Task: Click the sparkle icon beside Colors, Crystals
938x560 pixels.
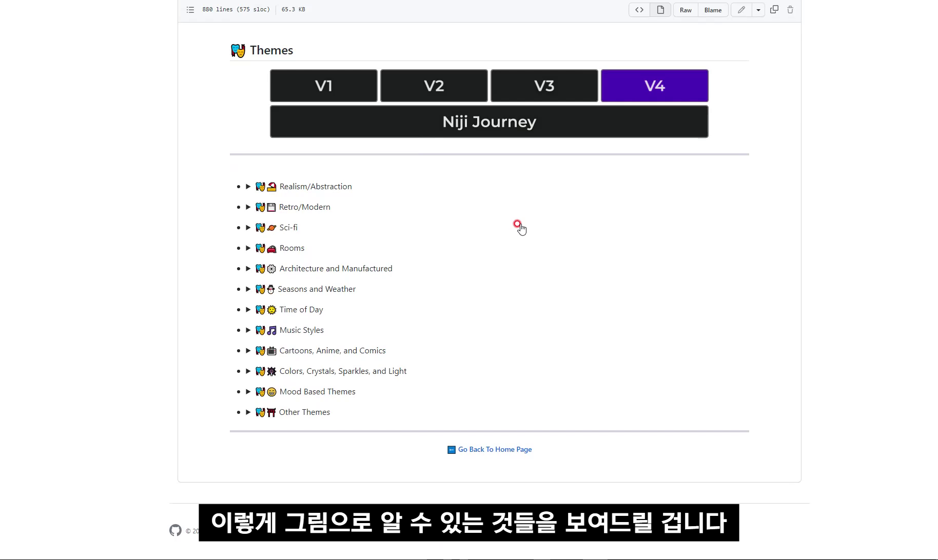Action: tap(271, 372)
